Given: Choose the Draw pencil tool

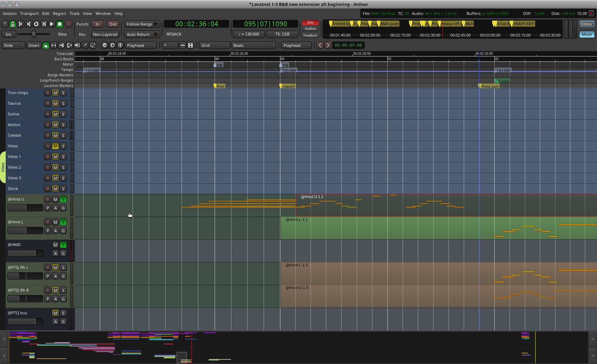Looking at the screenshot, I should click(x=85, y=45).
